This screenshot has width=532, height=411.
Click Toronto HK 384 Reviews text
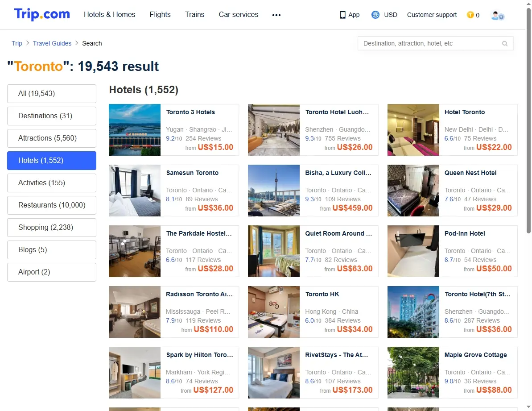[342, 321]
